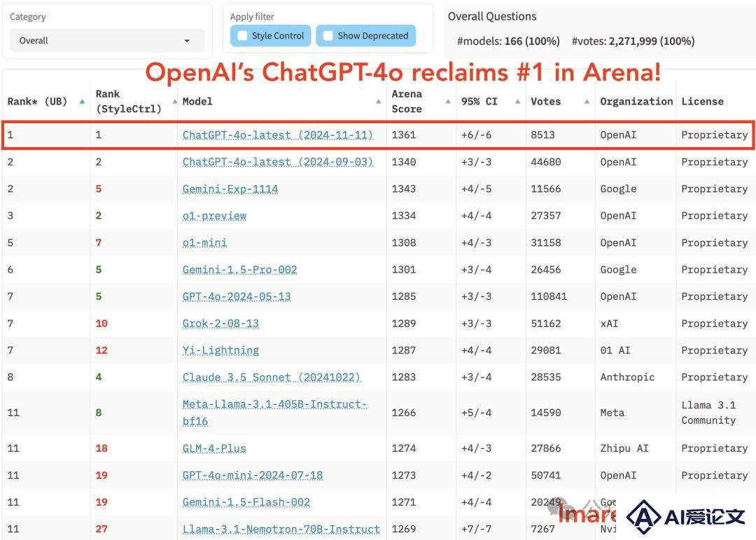Select the Zhipu AI organization cell
Image resolution: width=756 pixels, height=540 pixels.
[x=624, y=448]
